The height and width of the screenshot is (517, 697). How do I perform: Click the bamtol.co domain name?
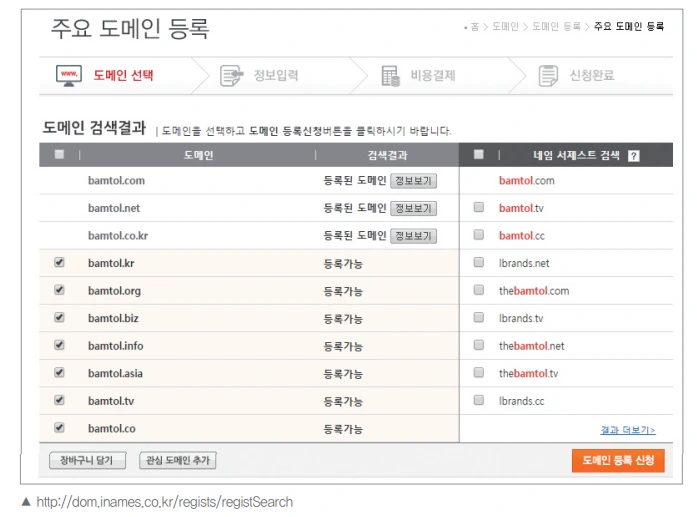pyautogui.click(x=112, y=429)
